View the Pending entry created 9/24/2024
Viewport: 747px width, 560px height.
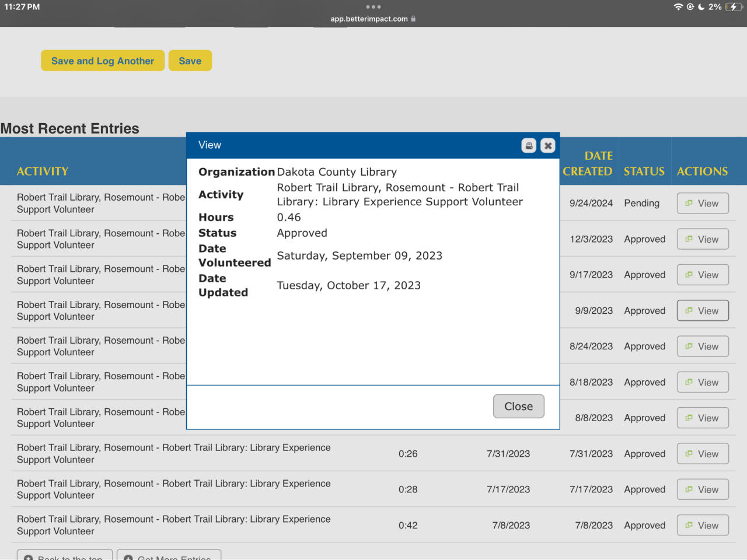click(703, 204)
